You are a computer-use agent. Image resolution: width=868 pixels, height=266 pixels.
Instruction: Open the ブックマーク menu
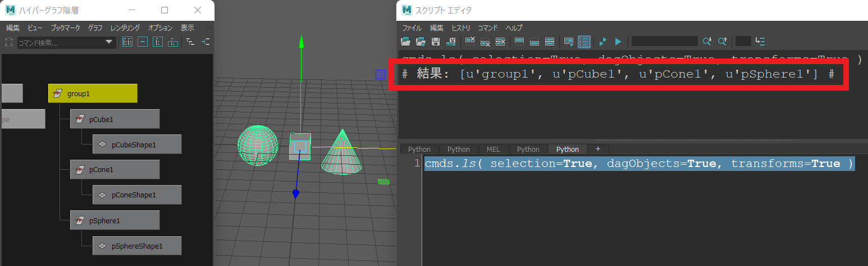point(65,28)
